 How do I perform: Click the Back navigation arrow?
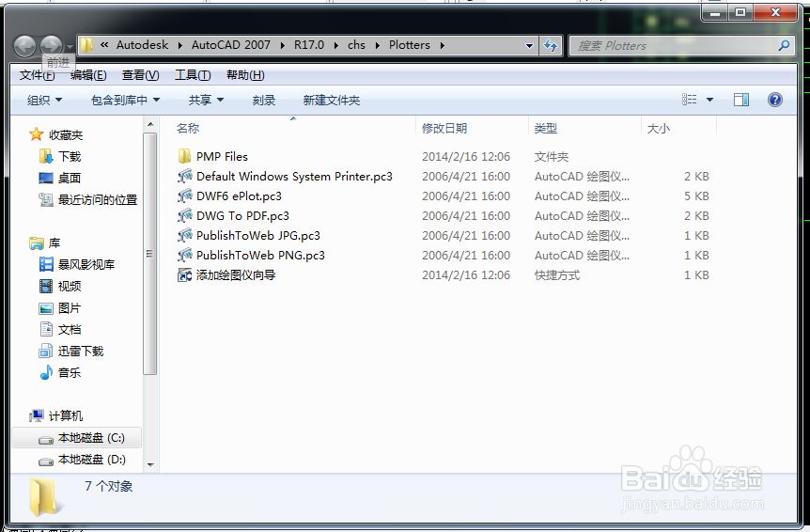point(24,46)
